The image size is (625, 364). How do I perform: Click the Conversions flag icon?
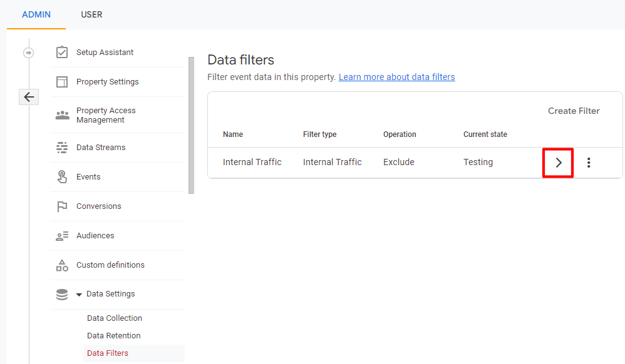pyautogui.click(x=62, y=206)
